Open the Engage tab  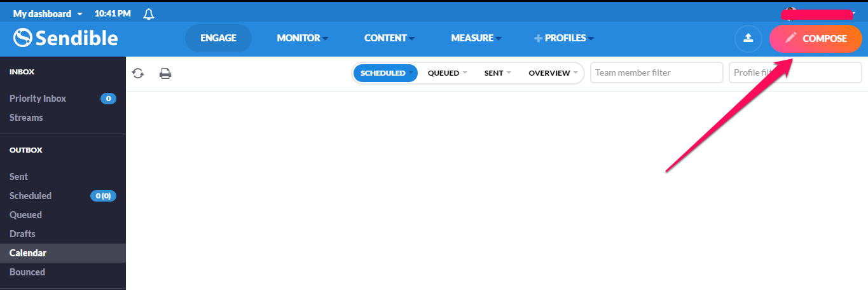click(218, 38)
